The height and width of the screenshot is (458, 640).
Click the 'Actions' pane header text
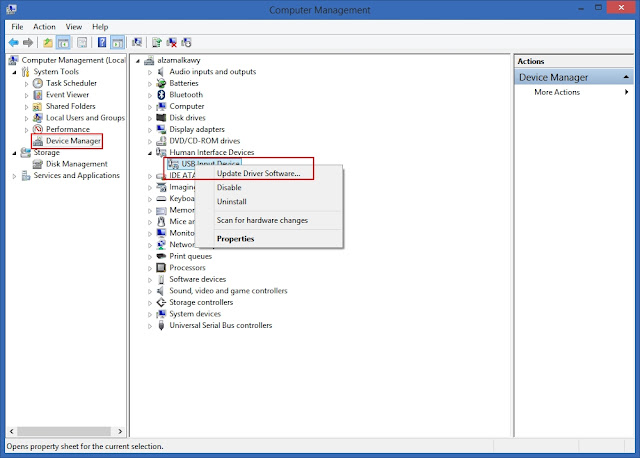point(531,61)
